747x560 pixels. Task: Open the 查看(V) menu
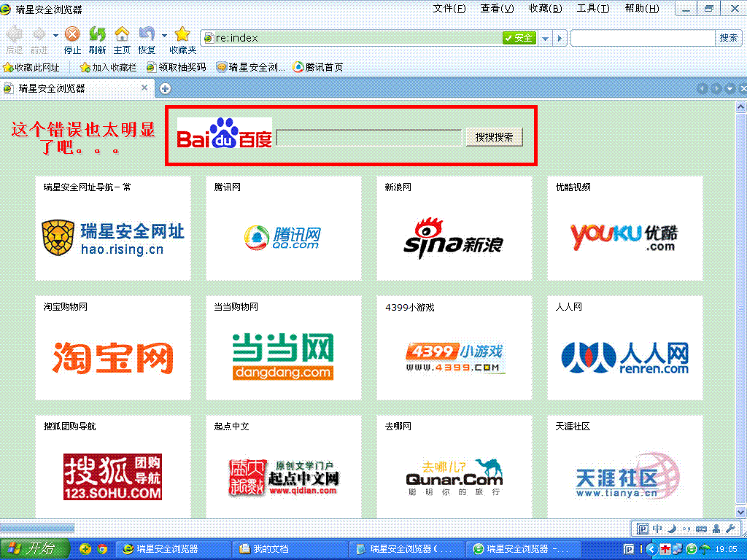point(497,9)
